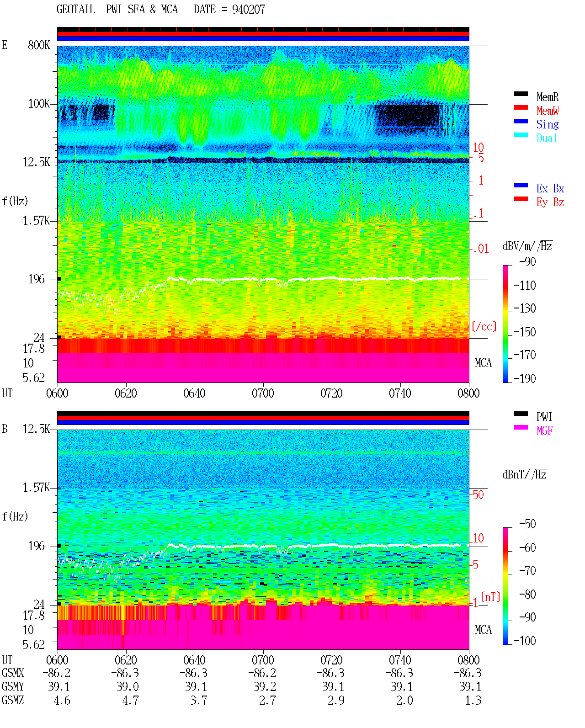Click the blue Ex Bx legend swatch
585x728 pixels.
[x=521, y=185]
